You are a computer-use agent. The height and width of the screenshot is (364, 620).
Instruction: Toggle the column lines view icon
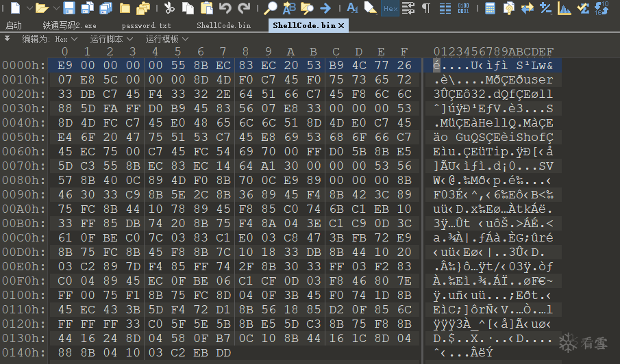(x=445, y=8)
